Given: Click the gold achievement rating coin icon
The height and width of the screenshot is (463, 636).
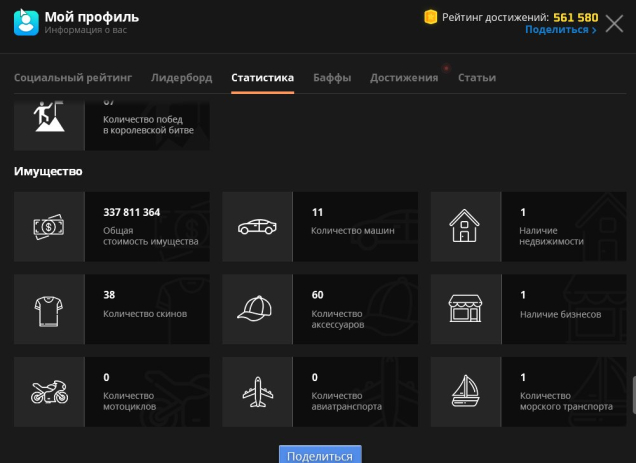Looking at the screenshot, I should coord(431,17).
